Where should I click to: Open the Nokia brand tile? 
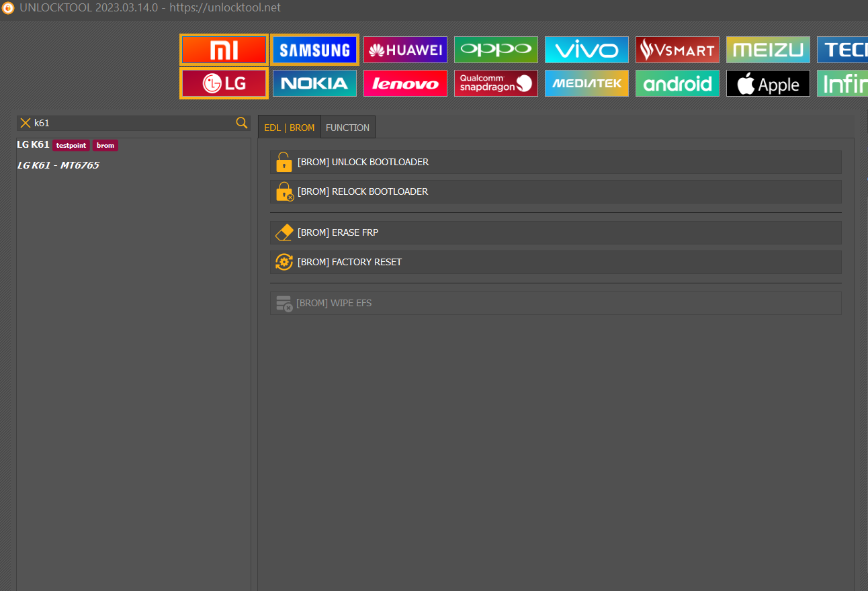314,83
